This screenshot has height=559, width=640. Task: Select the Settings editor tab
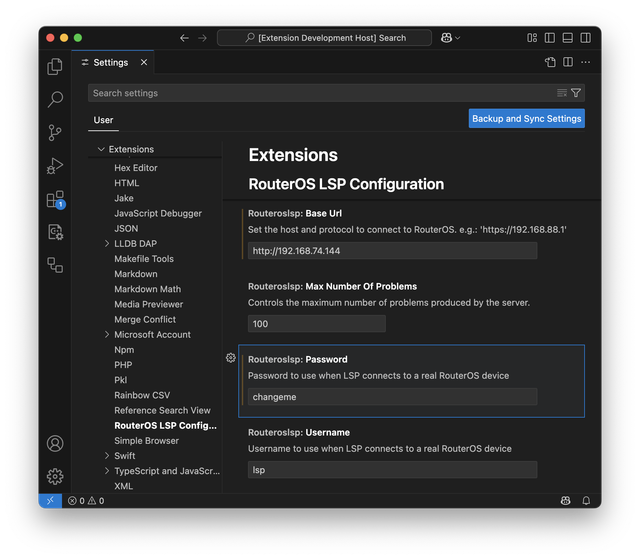(x=113, y=62)
